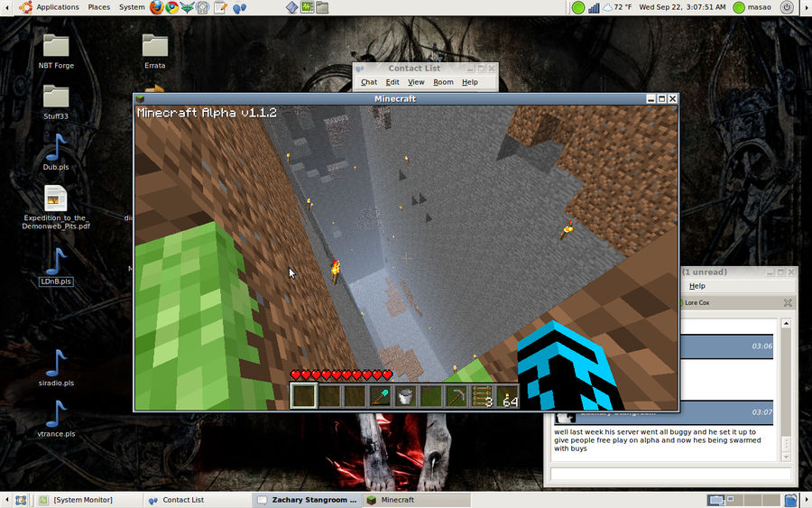Launch Pidgin from the top panel
The image size is (812, 508).
point(239,7)
